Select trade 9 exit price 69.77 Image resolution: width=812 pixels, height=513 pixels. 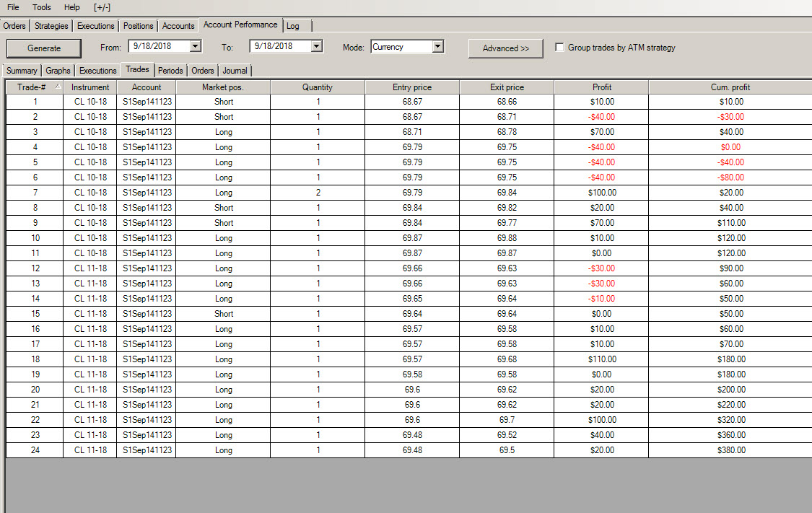click(x=507, y=223)
